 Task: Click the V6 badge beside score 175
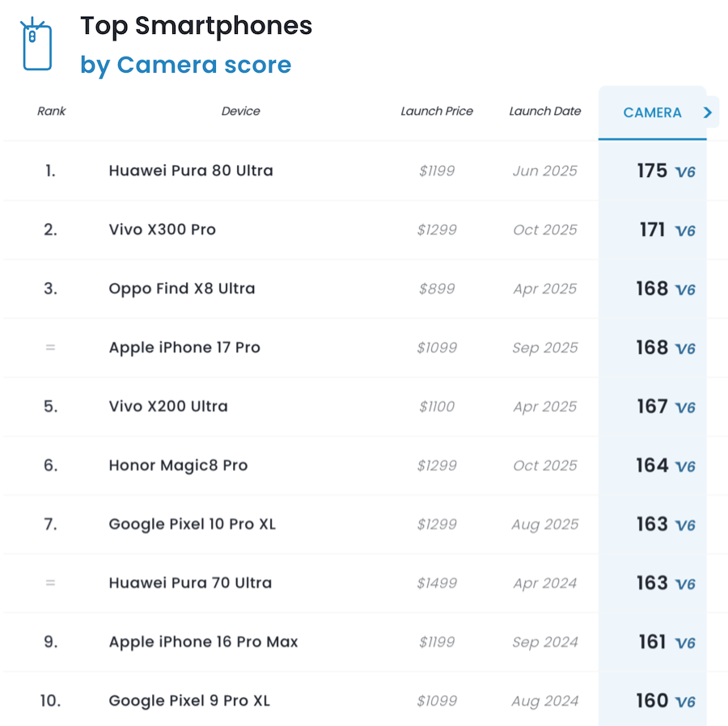685,172
